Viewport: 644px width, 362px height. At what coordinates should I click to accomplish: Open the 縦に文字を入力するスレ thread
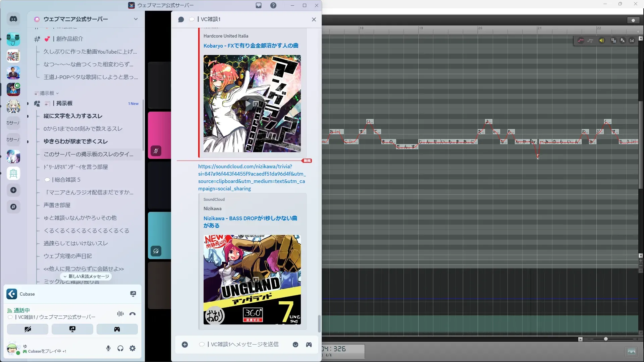(73, 116)
